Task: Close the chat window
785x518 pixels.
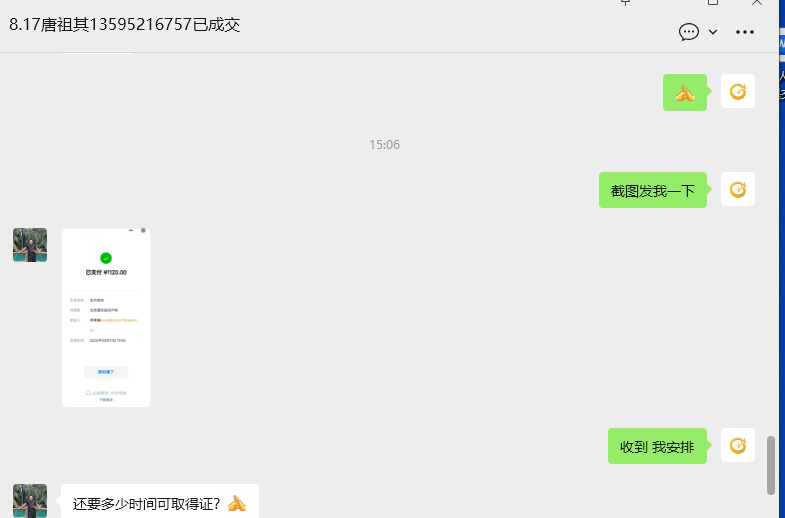Action: point(757,3)
